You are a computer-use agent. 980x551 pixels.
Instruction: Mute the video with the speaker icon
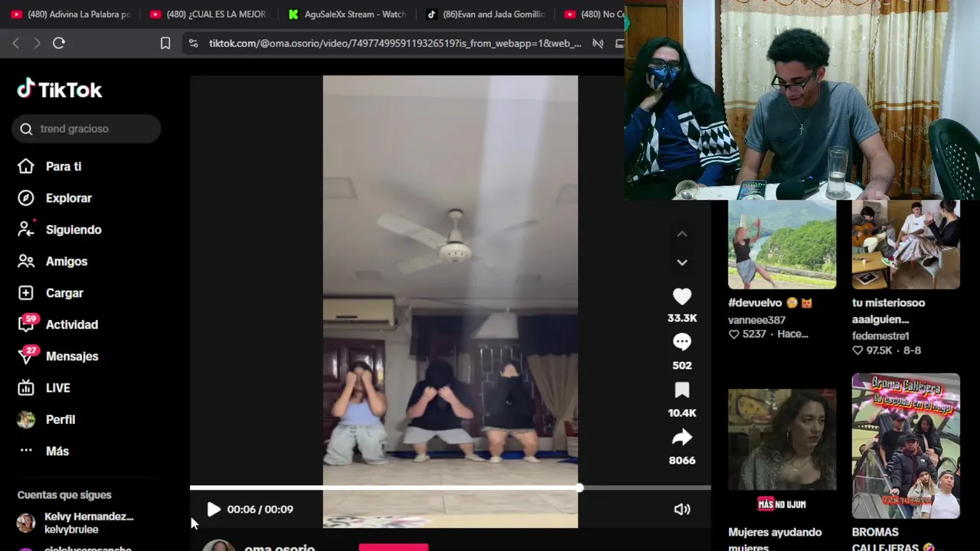click(681, 509)
